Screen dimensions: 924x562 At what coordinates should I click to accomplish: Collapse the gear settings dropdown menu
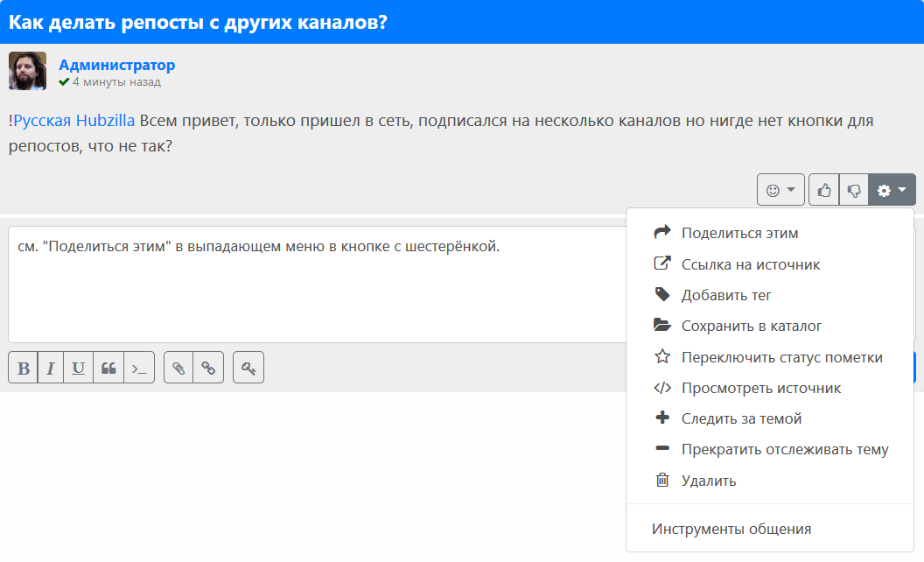(892, 190)
